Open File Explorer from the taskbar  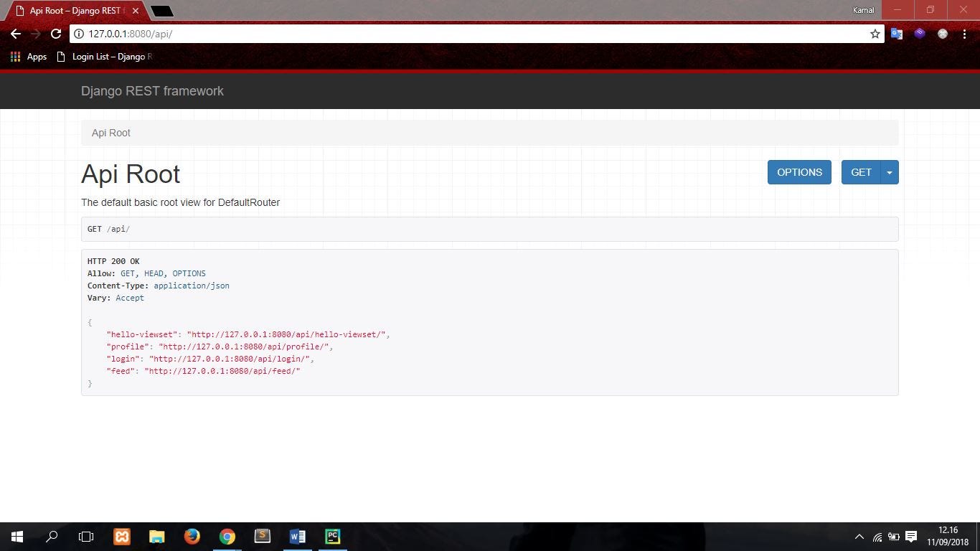156,537
